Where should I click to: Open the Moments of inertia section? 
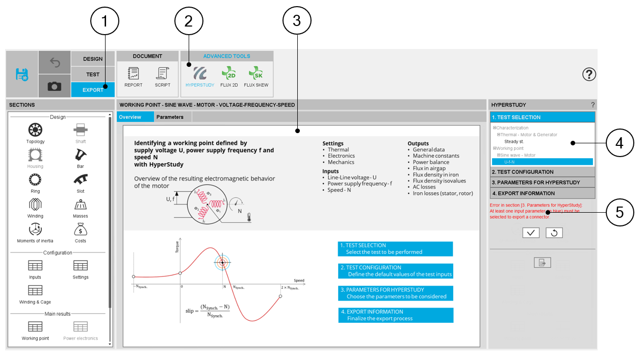point(35,233)
